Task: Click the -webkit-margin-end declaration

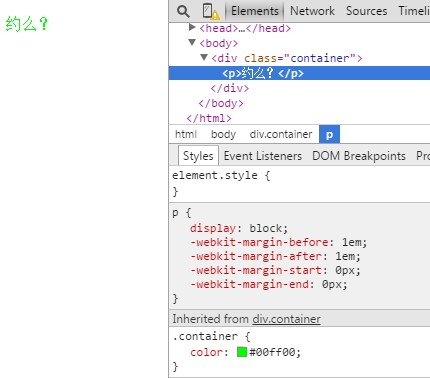Action: click(x=269, y=284)
